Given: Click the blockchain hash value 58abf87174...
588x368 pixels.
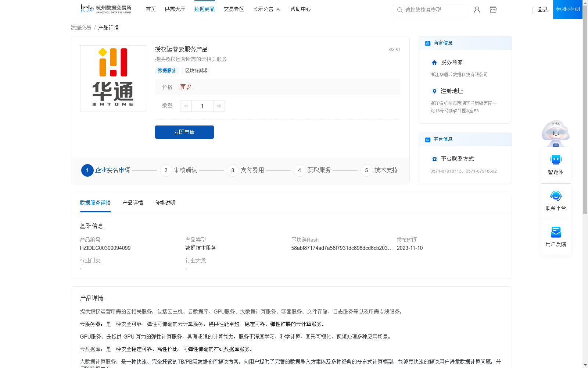Looking at the screenshot, I should [x=342, y=248].
